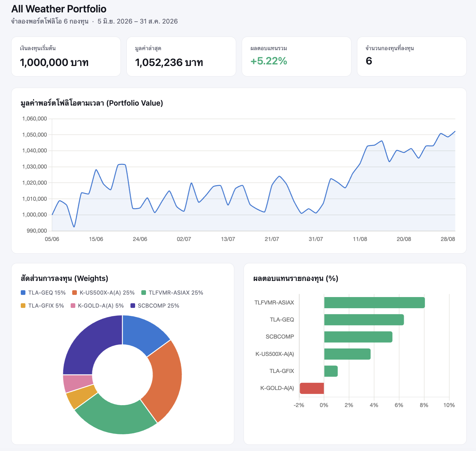Image resolution: width=476 pixels, height=451 pixels.
Task: Click the "31/07" date on the x-axis
Action: tap(316, 239)
